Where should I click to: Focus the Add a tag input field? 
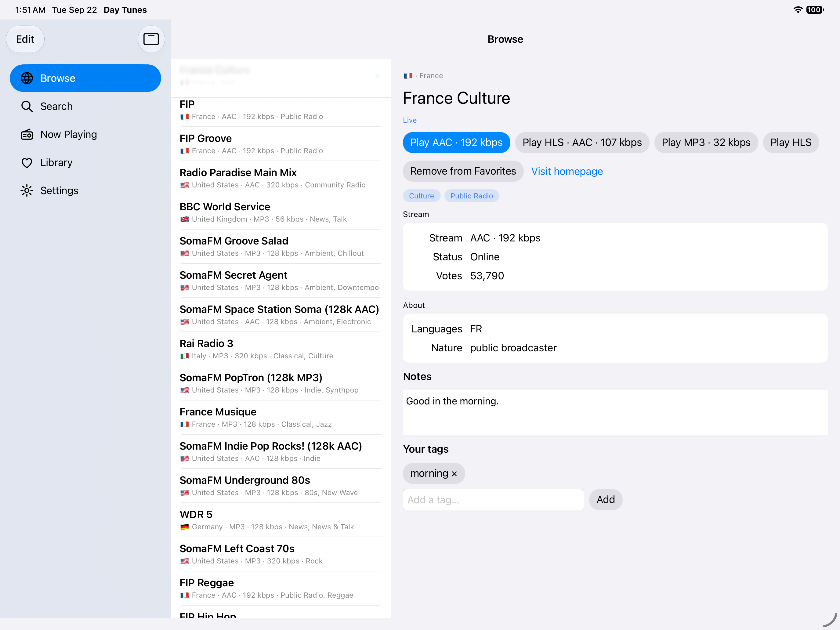coord(493,500)
